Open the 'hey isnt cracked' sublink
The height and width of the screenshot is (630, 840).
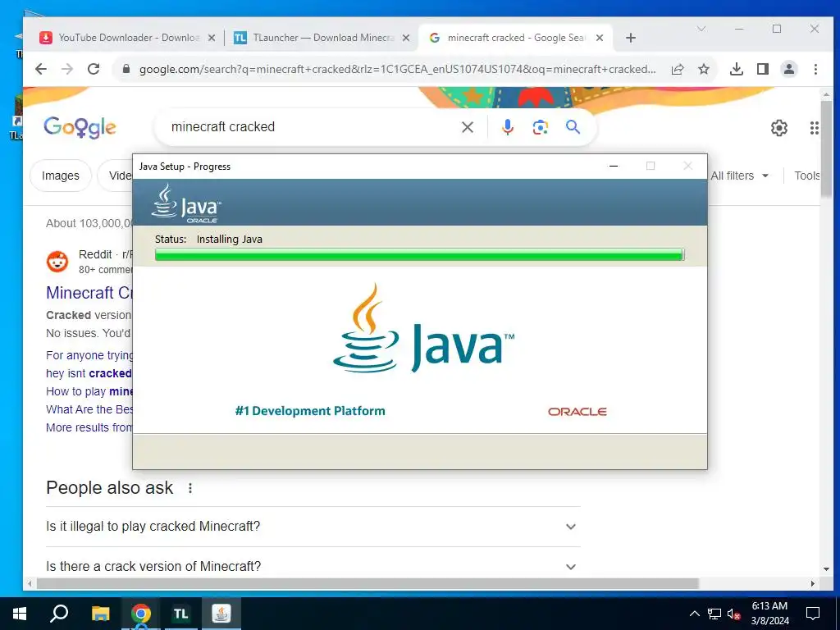(89, 373)
